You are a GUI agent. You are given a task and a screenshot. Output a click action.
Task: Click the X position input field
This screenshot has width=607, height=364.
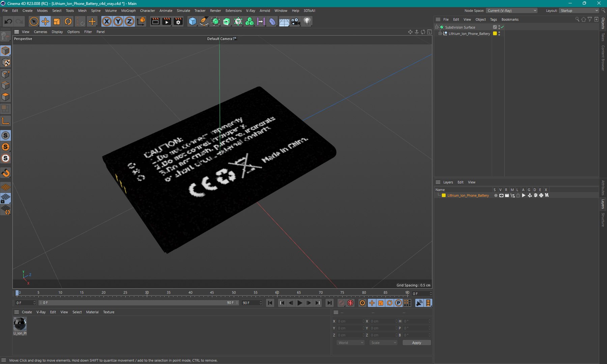350,321
